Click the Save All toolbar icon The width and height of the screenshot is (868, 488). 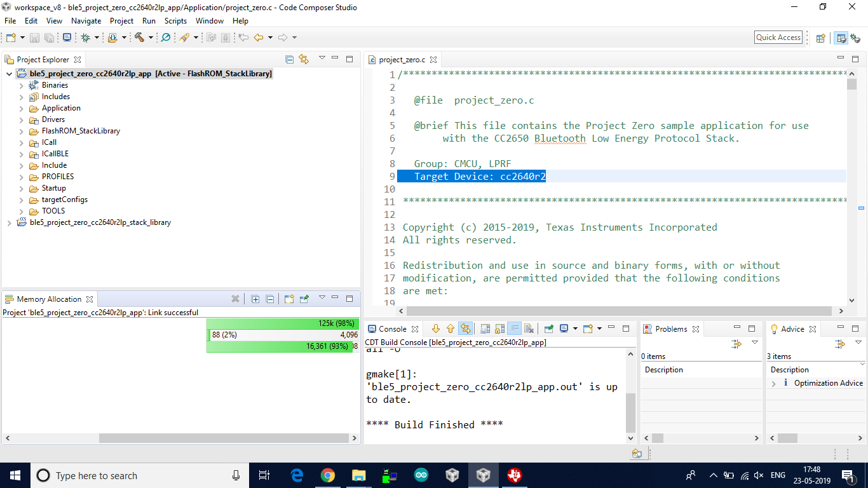[49, 37]
